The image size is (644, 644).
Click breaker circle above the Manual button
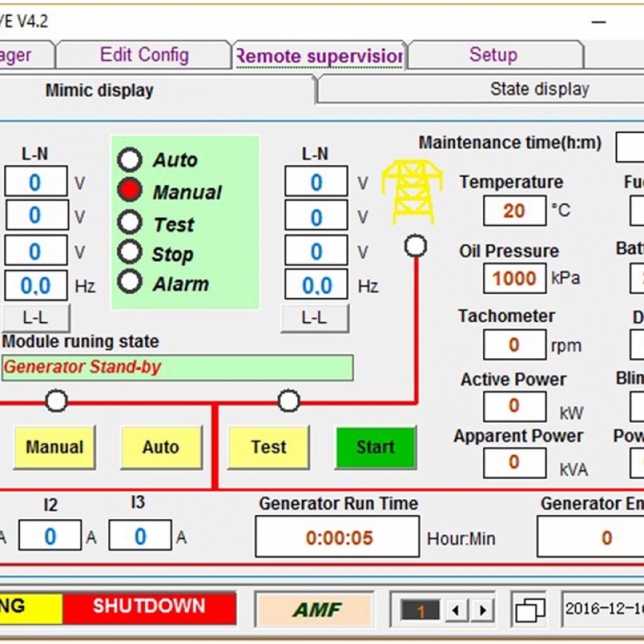(x=56, y=400)
